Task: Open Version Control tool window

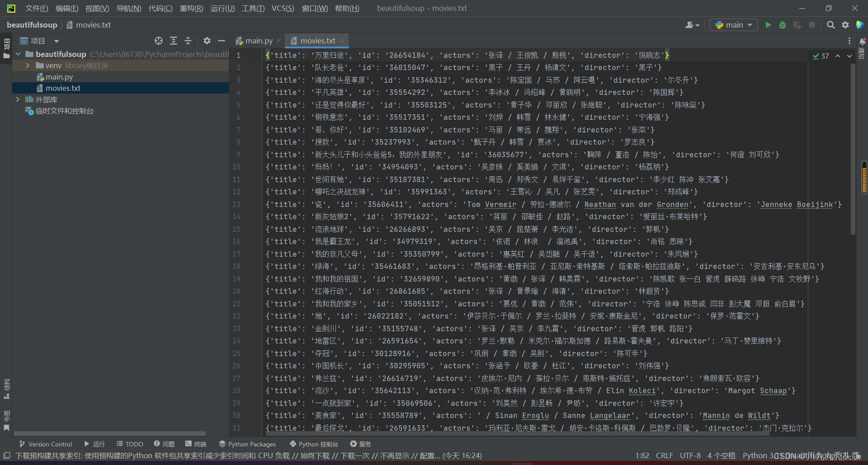Action: [x=46, y=444]
